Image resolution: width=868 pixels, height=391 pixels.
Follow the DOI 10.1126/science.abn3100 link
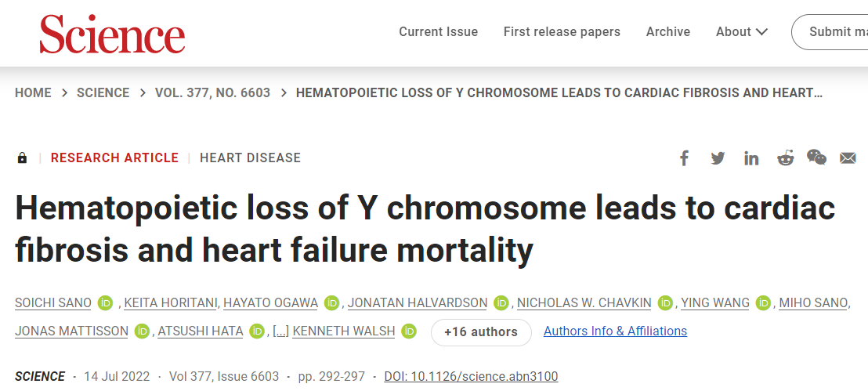[x=471, y=377]
